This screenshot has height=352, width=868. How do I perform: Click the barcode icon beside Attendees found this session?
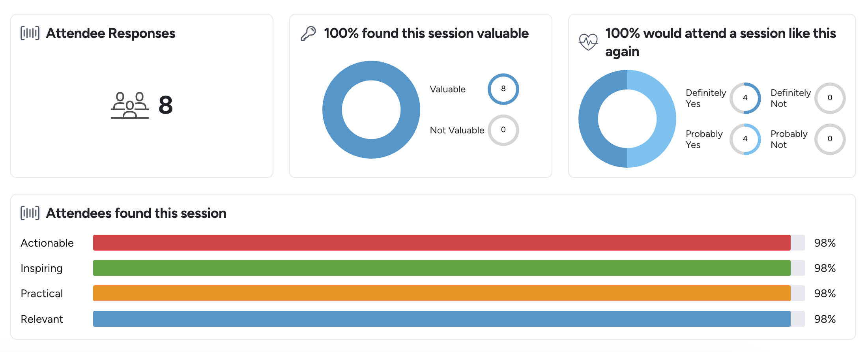click(30, 213)
